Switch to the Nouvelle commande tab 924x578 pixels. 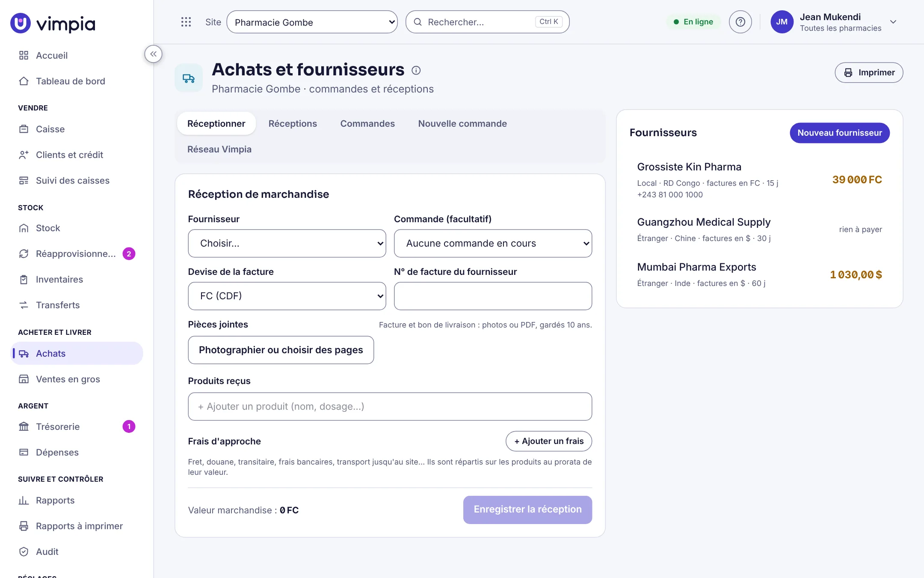point(462,123)
